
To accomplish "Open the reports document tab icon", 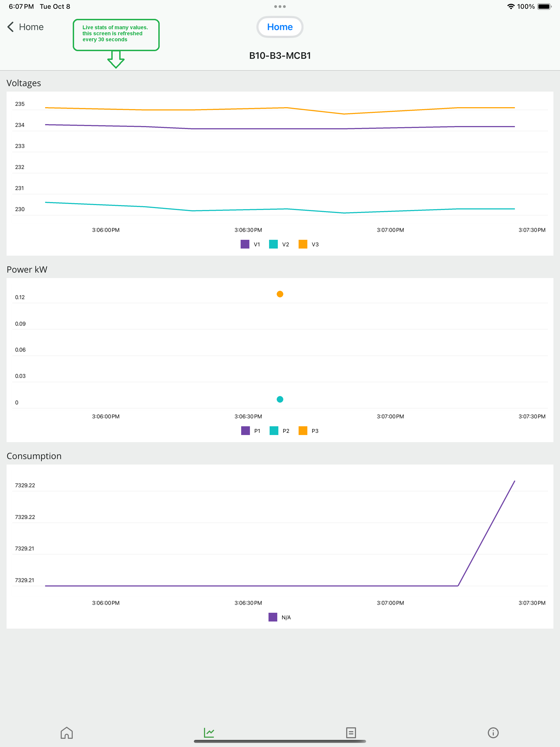I will coord(351,733).
